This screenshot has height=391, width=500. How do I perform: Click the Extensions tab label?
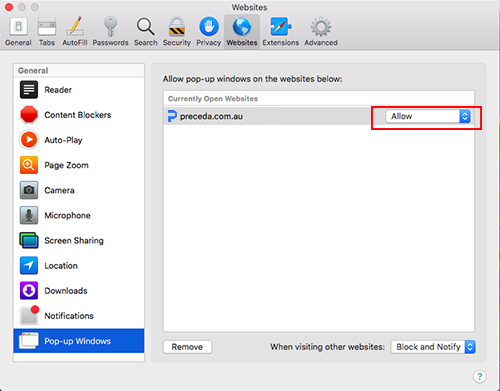pos(281,43)
